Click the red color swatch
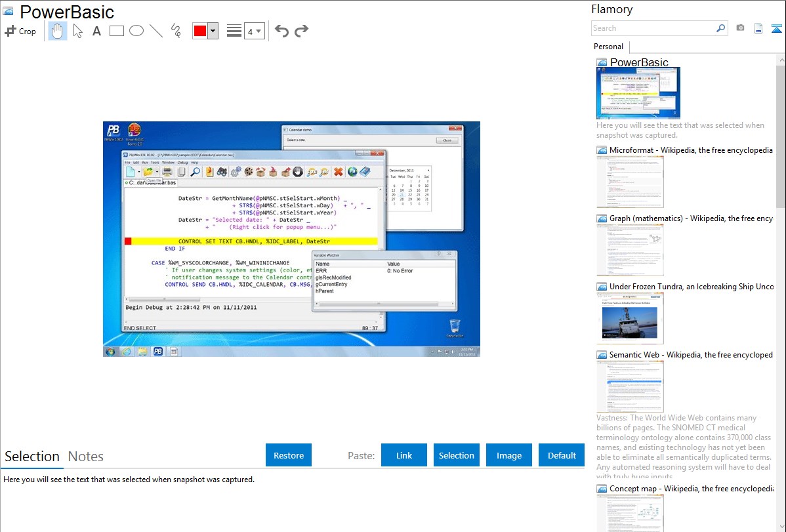 pos(200,31)
